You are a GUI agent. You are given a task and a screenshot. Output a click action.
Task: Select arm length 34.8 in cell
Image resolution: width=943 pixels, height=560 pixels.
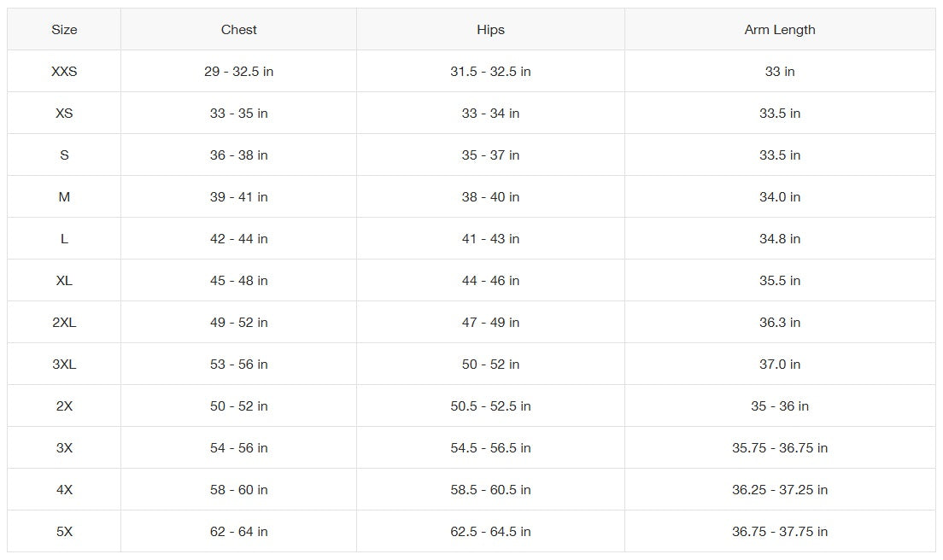[x=780, y=239]
